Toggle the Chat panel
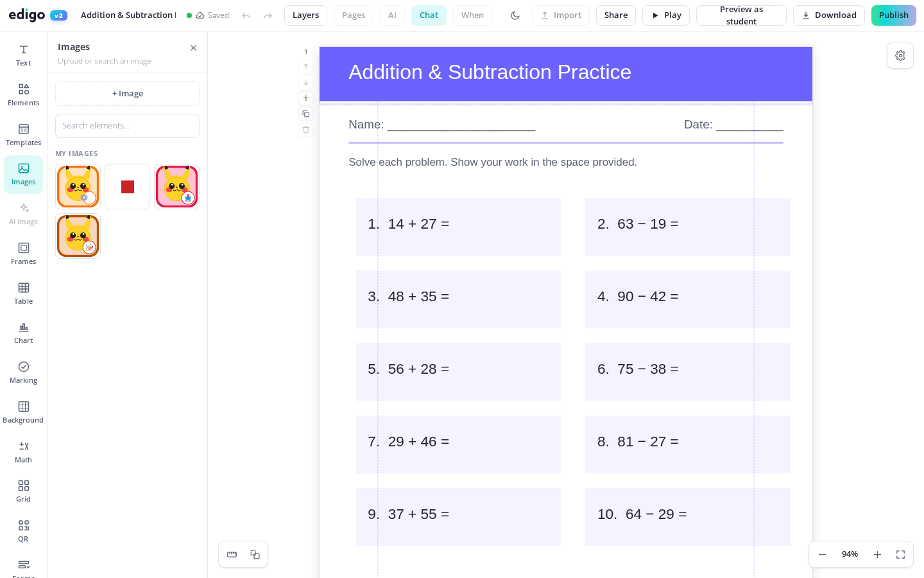 (x=429, y=15)
